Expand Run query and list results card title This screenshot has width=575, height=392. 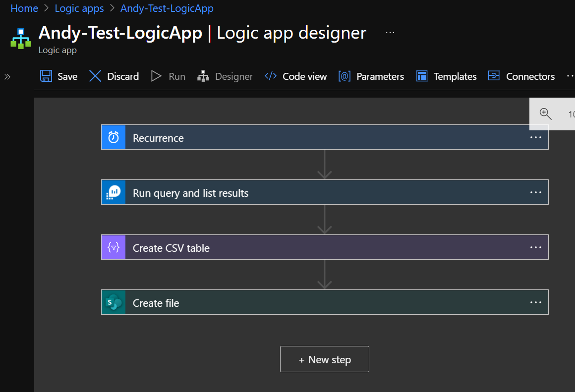[190, 193]
